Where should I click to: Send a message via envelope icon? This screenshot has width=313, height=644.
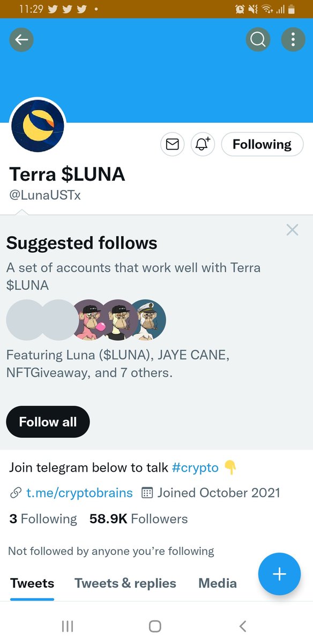click(172, 144)
